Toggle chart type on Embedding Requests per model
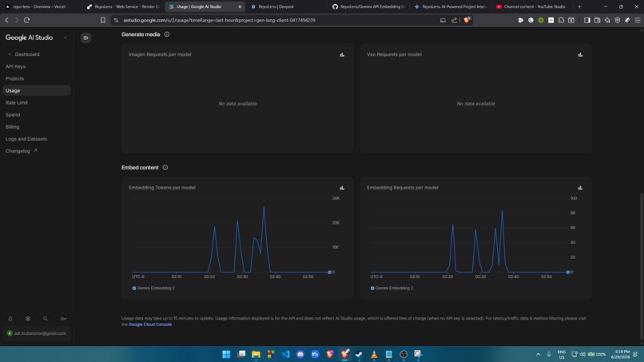Screen dimensions: 644x362 [x=580, y=188]
